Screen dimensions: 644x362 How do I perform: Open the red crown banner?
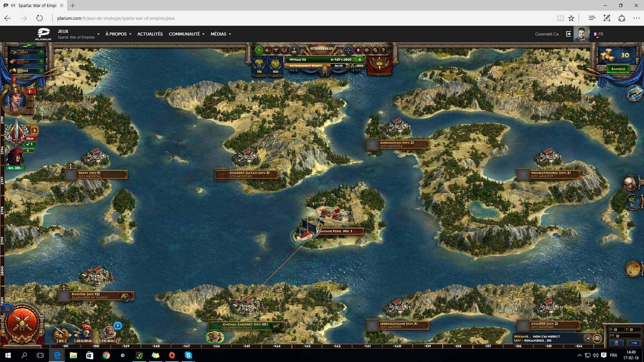(x=379, y=64)
